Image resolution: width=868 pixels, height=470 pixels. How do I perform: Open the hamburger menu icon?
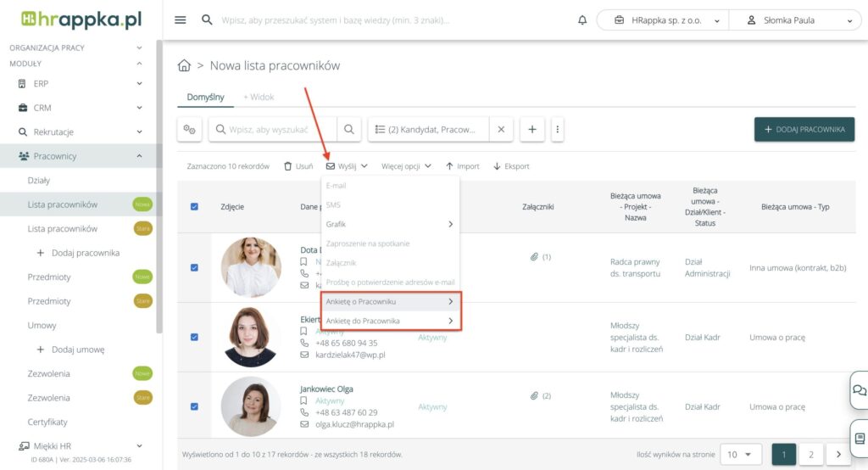[x=180, y=20]
